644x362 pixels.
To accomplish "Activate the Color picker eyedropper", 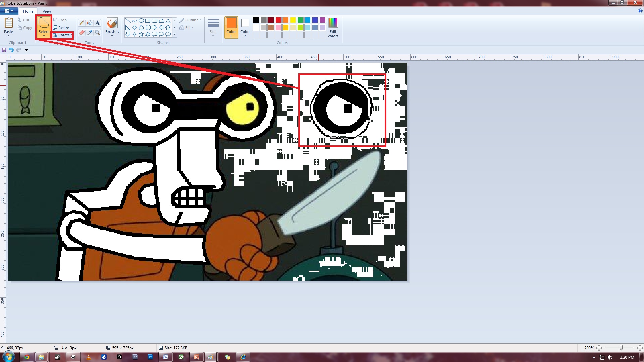I will 89,33.
